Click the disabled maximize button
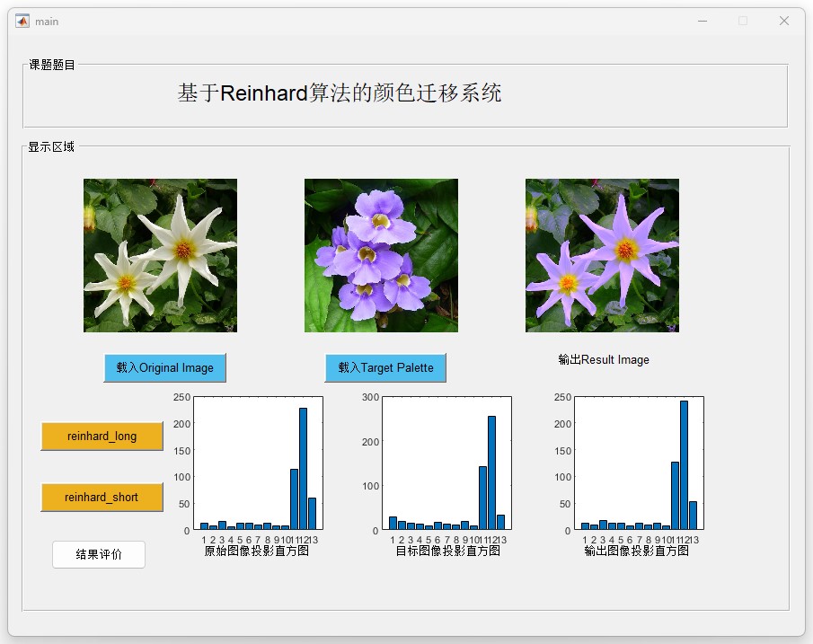The image size is (813, 644). [x=743, y=22]
